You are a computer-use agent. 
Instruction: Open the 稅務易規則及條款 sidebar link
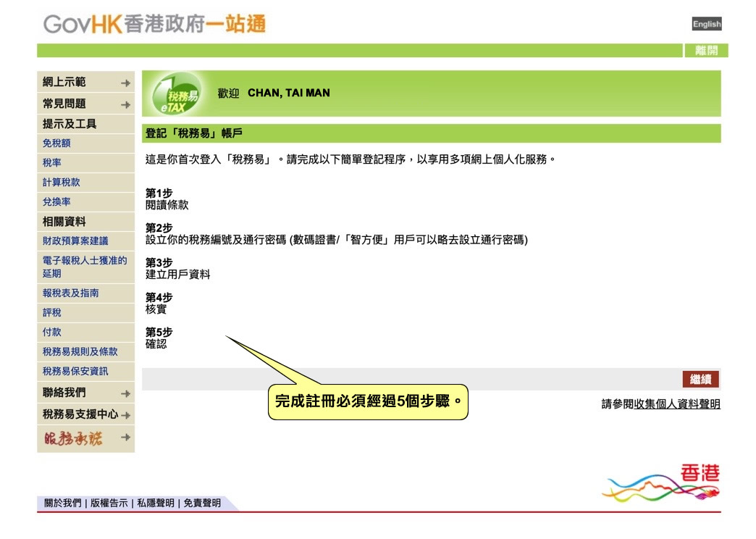click(80, 352)
